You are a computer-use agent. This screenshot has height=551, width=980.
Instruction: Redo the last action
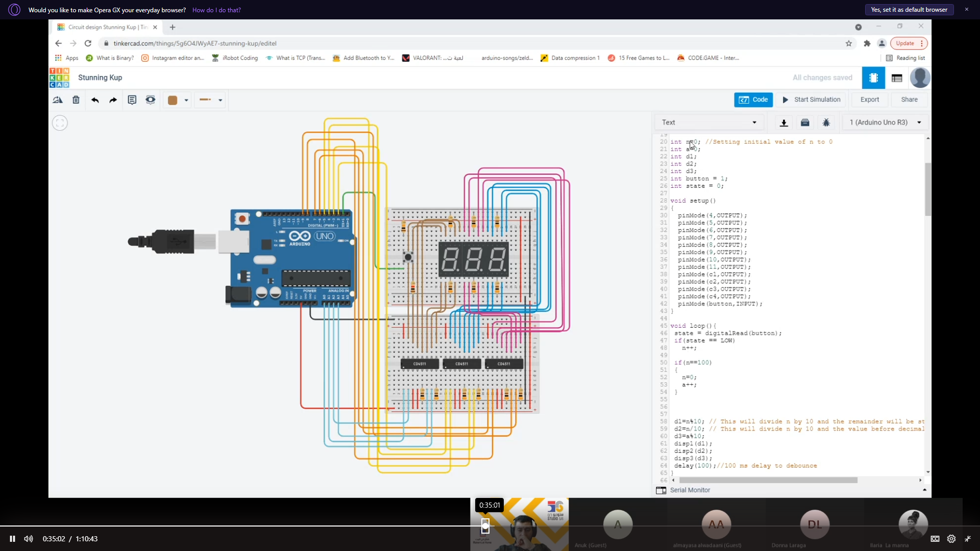[x=113, y=100]
